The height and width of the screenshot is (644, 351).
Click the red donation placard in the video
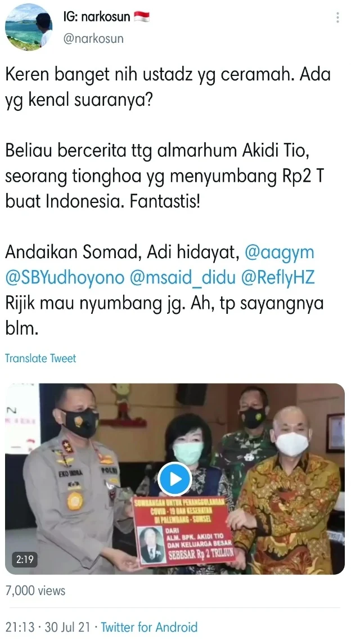183,531
